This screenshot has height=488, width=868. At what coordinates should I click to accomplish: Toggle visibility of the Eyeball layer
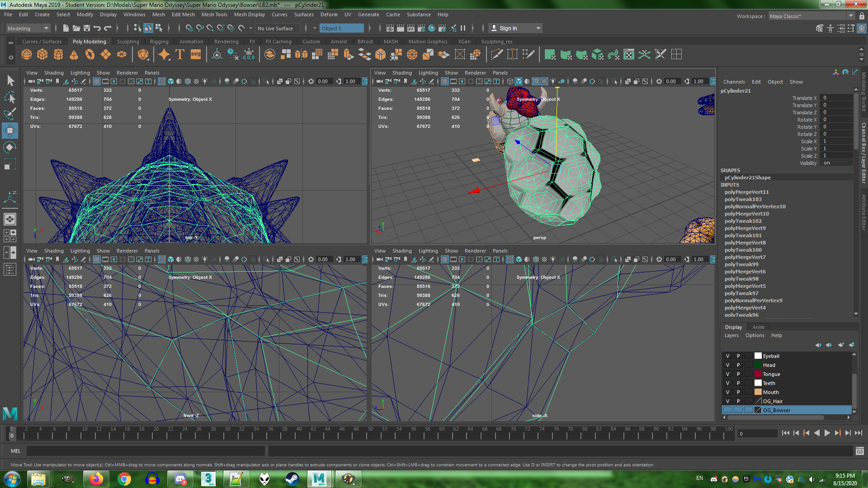tap(727, 356)
